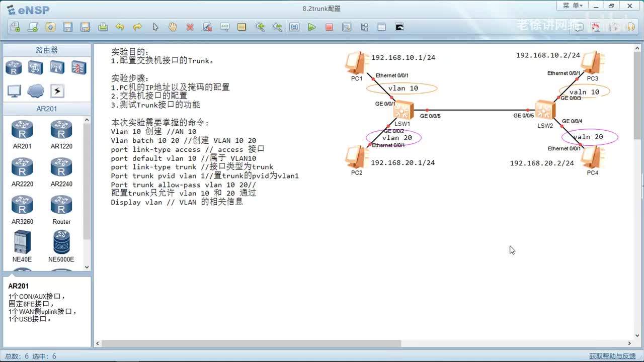The width and height of the screenshot is (644, 362).
Task: Click the device list scroll-down arrow
Action: (x=87, y=267)
